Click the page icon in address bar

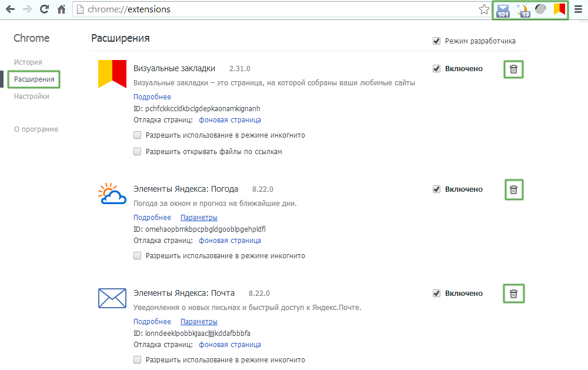80,9
